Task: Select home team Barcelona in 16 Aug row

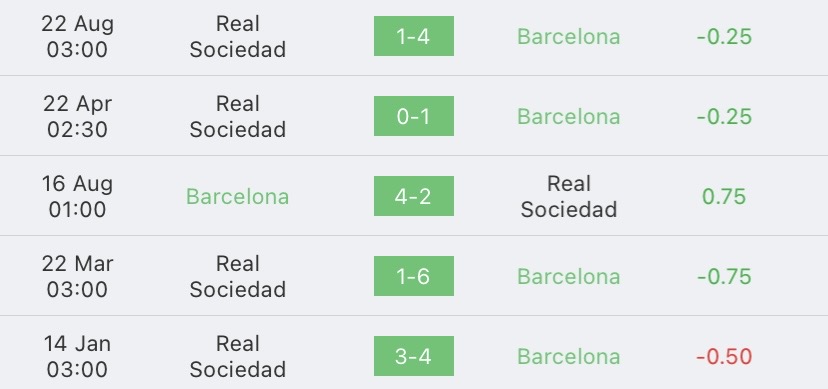Action: (238, 196)
